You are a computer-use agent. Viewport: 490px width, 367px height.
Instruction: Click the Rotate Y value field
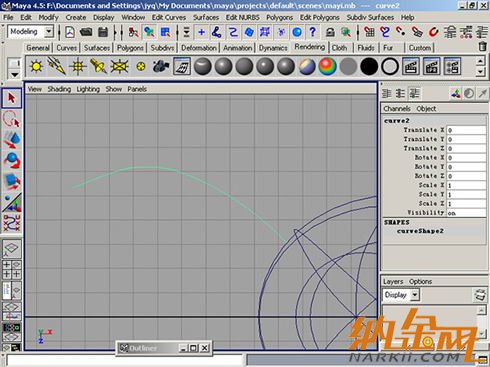466,167
